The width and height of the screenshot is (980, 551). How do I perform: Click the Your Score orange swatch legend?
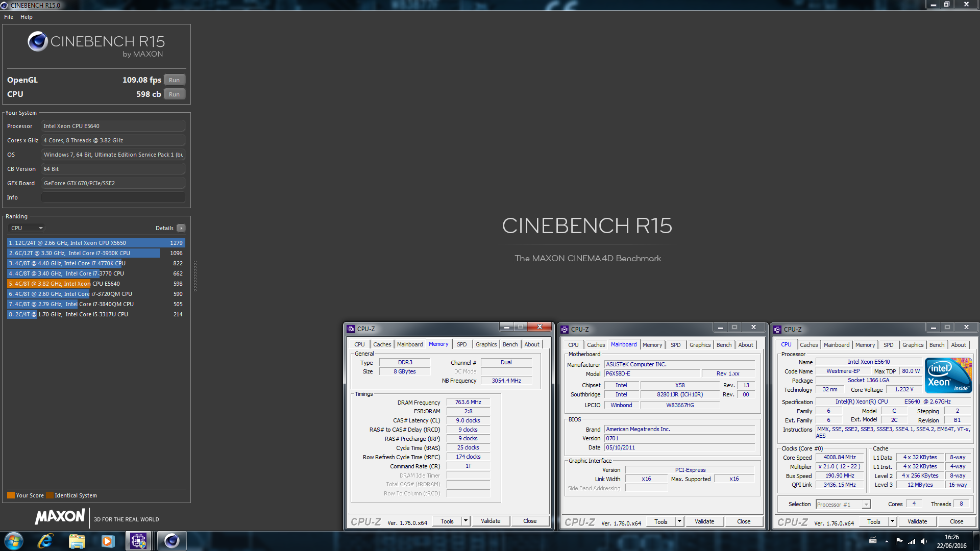point(11,495)
